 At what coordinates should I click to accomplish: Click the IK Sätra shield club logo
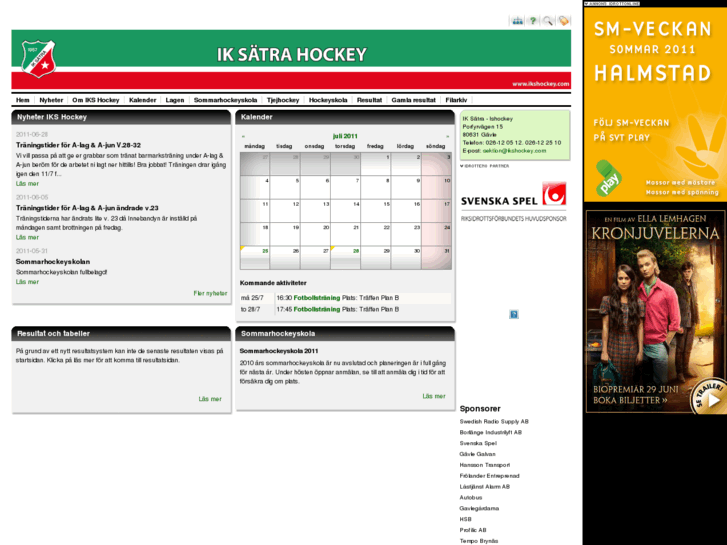[x=38, y=59]
